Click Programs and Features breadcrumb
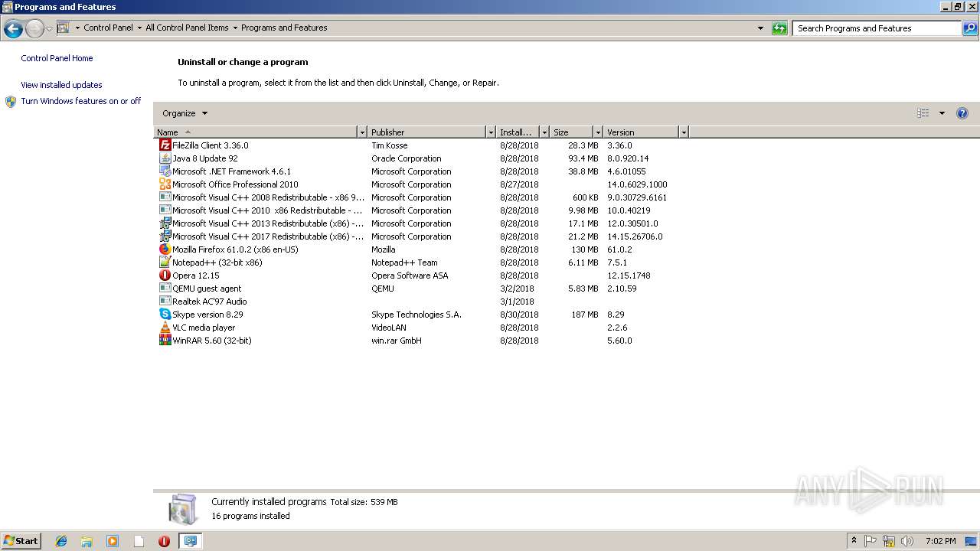Viewport: 980px width, 551px height. 284,28
